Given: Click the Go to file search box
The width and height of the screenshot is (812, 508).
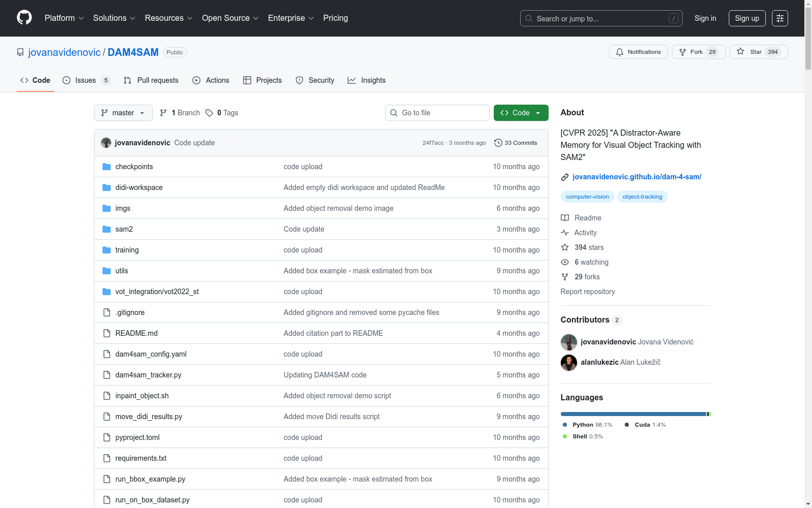Looking at the screenshot, I should tap(437, 113).
